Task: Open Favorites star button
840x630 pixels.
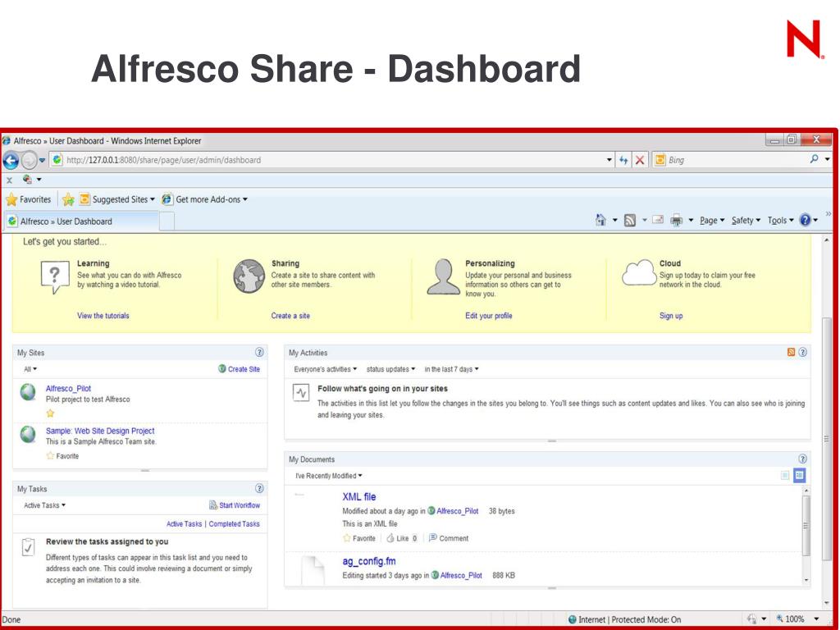Action: coord(29,199)
